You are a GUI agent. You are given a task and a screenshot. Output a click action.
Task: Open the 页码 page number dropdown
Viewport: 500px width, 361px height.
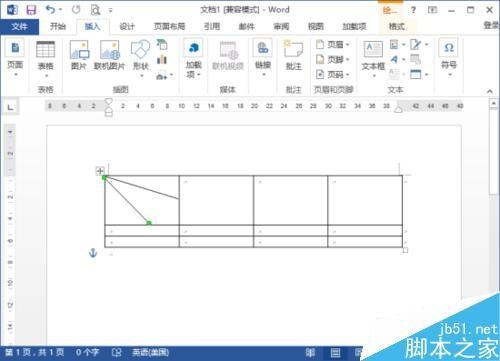332,74
